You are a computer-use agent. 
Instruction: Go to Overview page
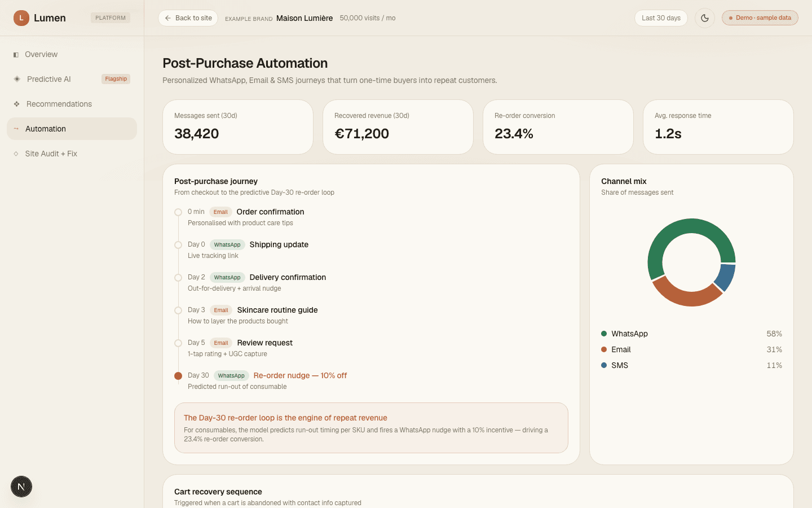click(72, 54)
